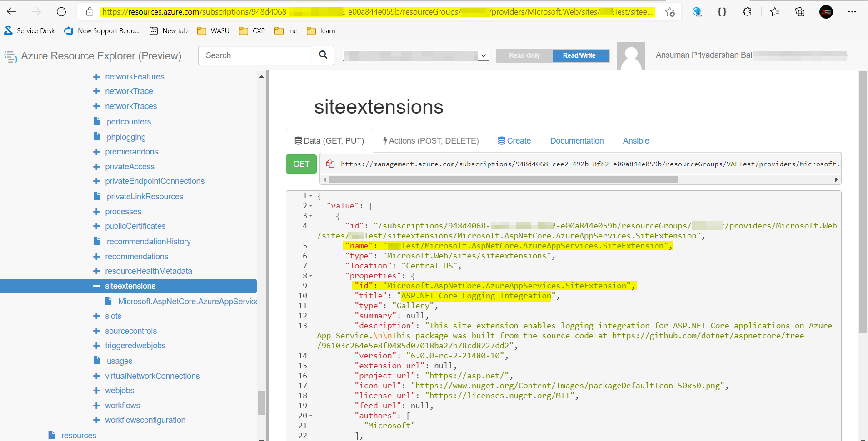Click the request URL horizontal scrollbar
This screenshot has width=868, height=441.
coord(504,180)
